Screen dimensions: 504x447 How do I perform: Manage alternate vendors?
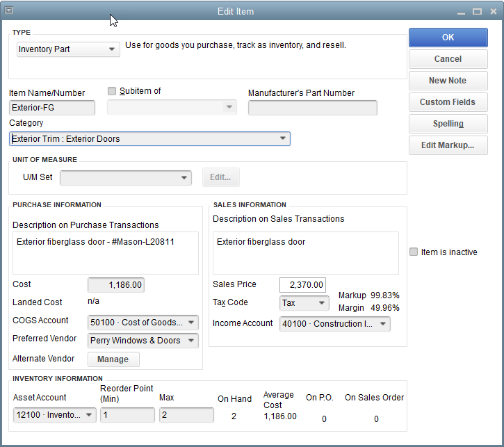113,359
